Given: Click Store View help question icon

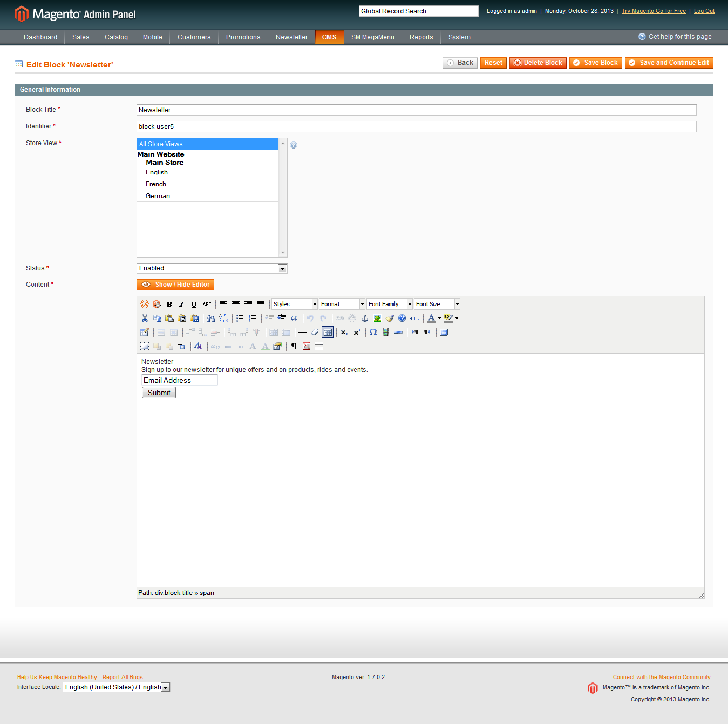Looking at the screenshot, I should coord(294,145).
